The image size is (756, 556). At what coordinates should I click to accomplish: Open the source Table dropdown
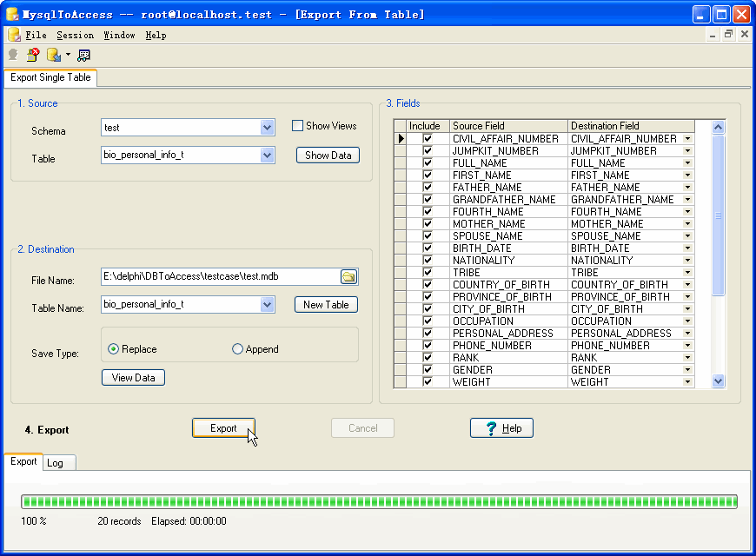(x=267, y=156)
